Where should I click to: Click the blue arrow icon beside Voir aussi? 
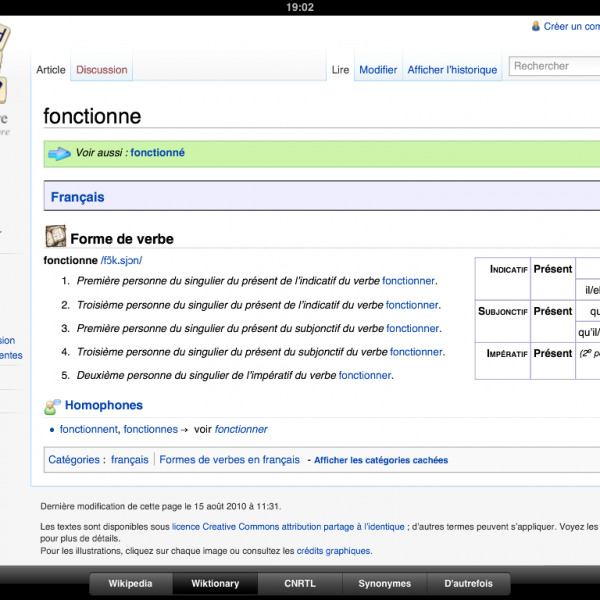point(60,153)
